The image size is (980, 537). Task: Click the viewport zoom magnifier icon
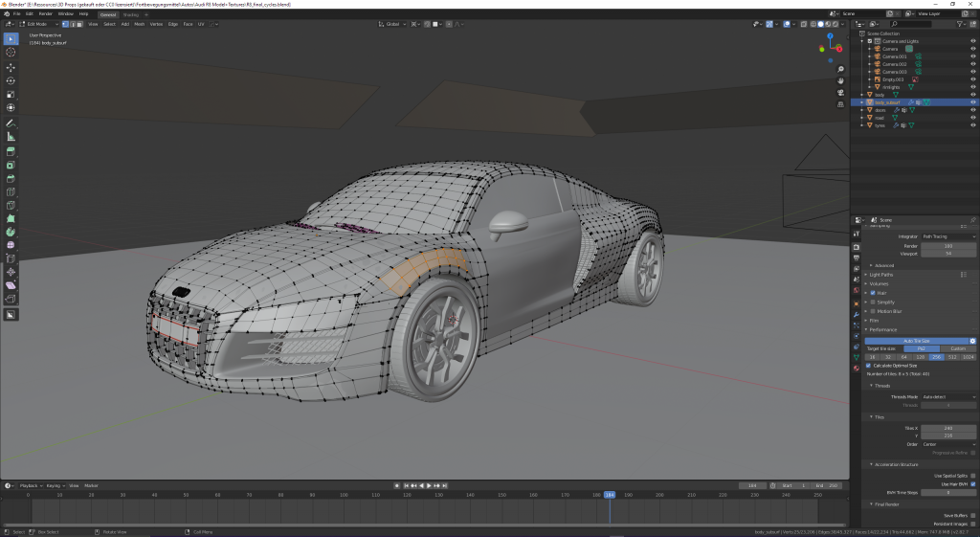[x=839, y=70]
